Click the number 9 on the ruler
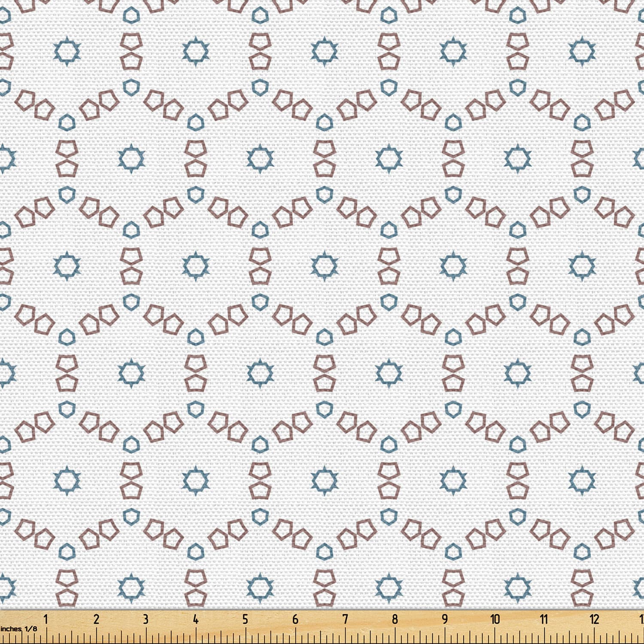 tap(444, 619)
